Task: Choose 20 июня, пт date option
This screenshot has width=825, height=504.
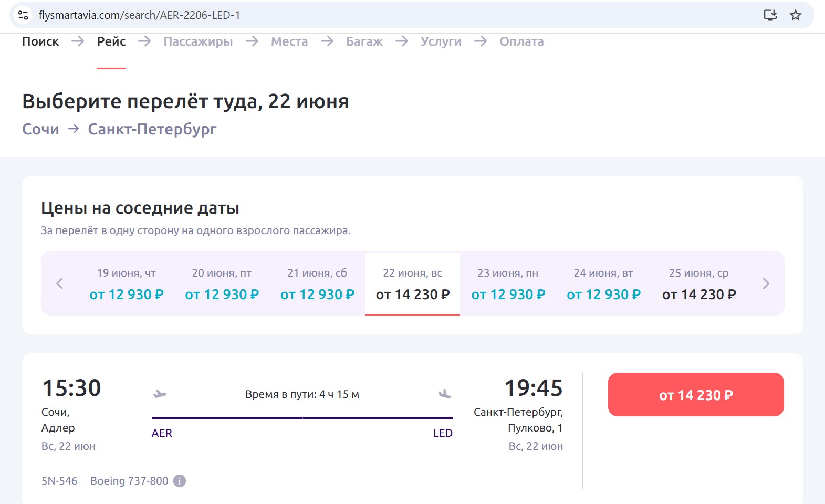Action: pos(222,284)
